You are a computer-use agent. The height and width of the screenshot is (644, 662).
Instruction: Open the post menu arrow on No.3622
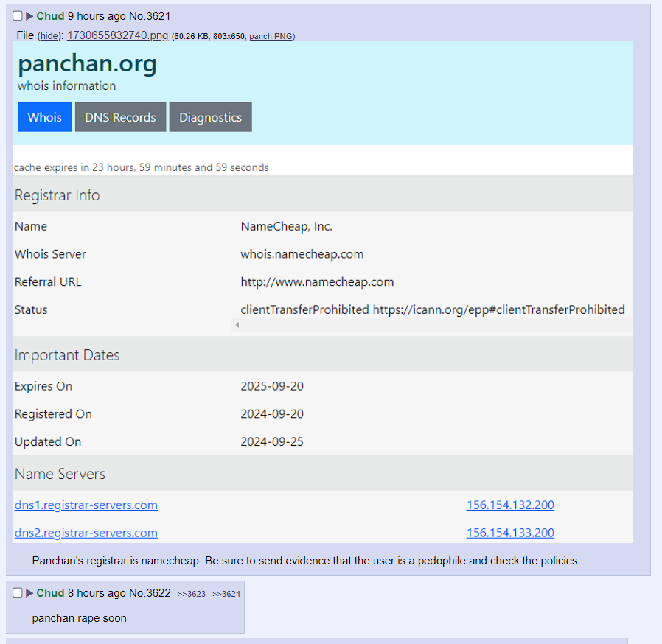click(x=30, y=593)
